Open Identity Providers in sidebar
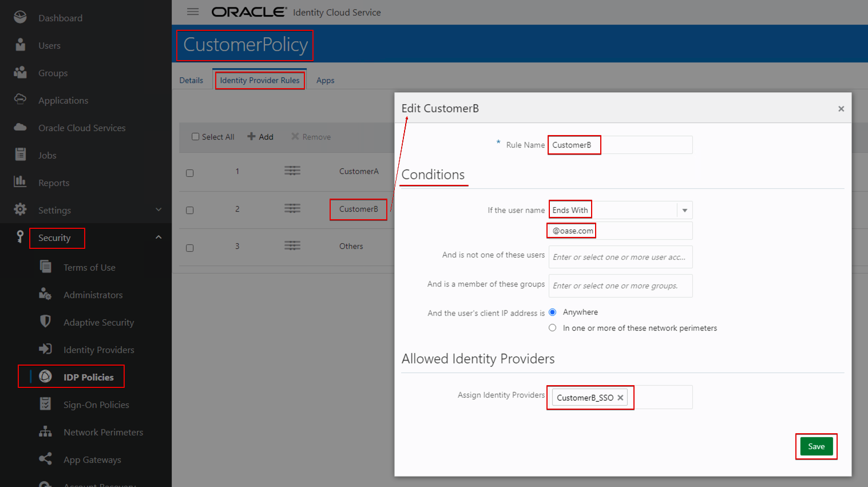Screen dimensions: 868x487 pyautogui.click(x=99, y=350)
